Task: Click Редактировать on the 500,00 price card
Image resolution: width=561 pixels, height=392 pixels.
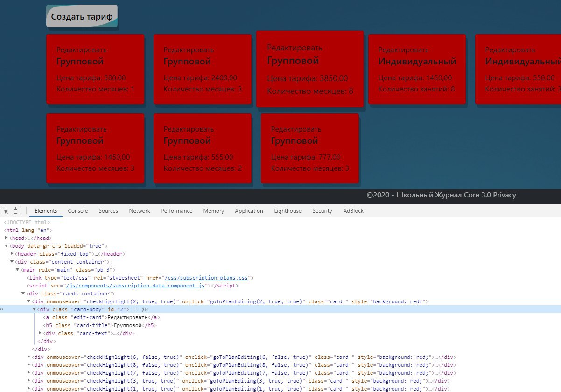Action: [x=82, y=49]
